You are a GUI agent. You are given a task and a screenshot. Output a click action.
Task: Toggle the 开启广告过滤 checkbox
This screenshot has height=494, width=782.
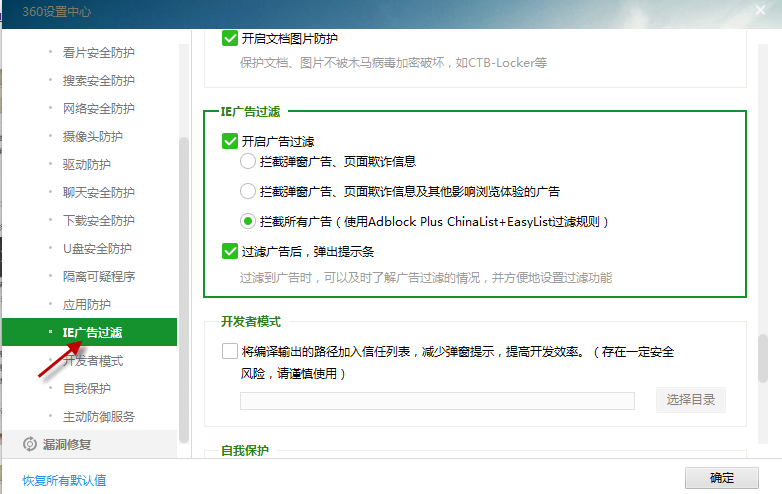pos(229,141)
